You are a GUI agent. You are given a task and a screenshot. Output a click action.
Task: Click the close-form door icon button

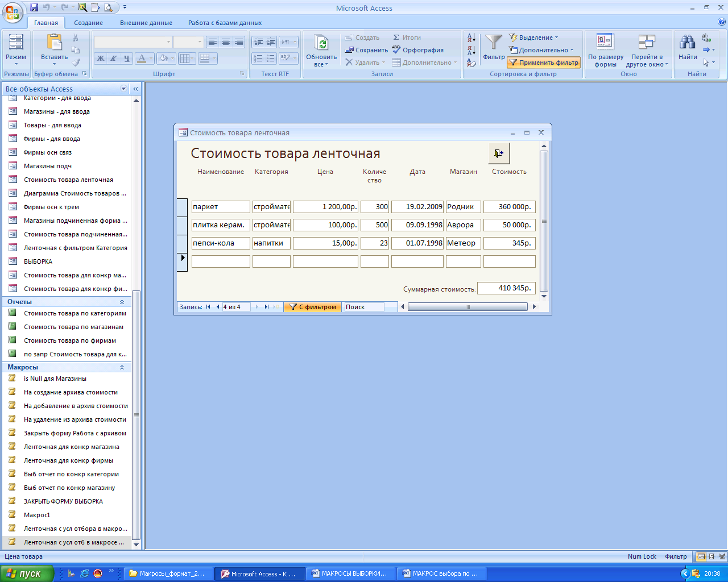point(499,153)
